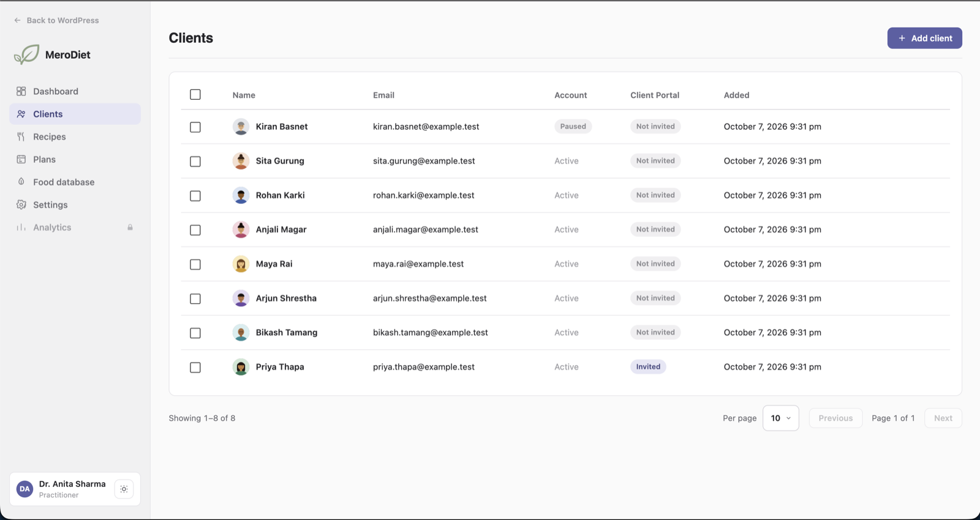Click the MeroDiet leaf logo
The width and height of the screenshot is (980, 520).
point(26,55)
